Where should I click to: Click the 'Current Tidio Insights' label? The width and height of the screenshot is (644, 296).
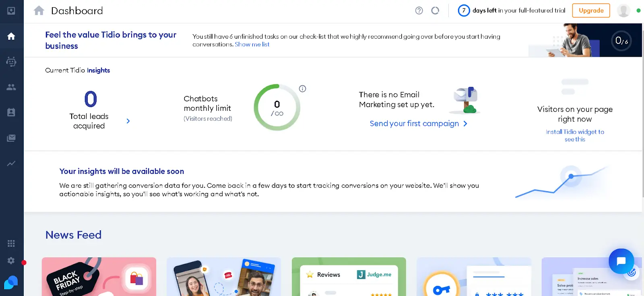point(77,70)
